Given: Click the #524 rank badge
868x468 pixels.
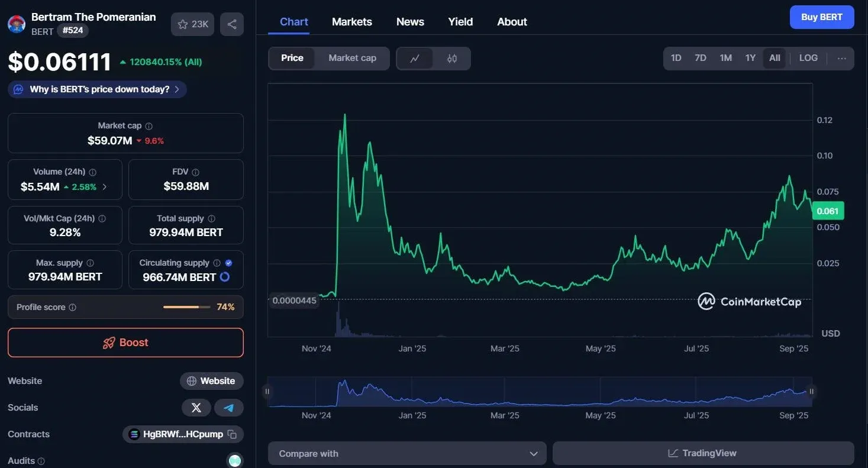Looking at the screenshot, I should pos(73,30).
